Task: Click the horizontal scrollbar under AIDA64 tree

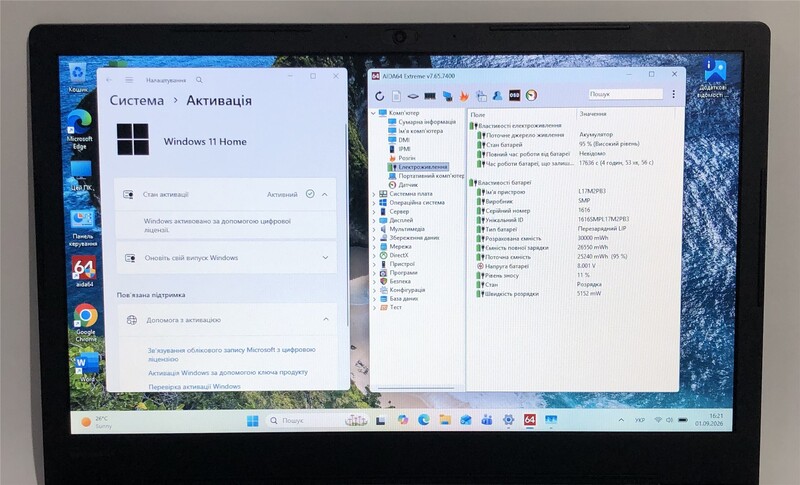Action: click(x=416, y=388)
